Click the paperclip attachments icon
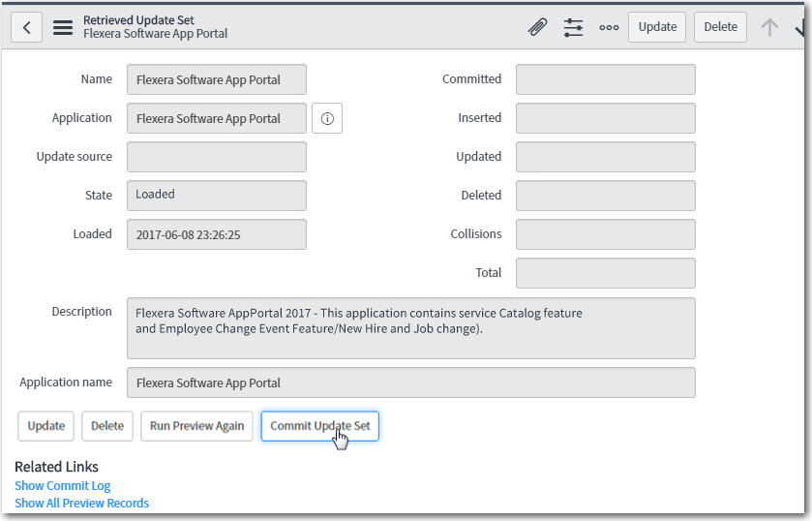 pos(537,27)
